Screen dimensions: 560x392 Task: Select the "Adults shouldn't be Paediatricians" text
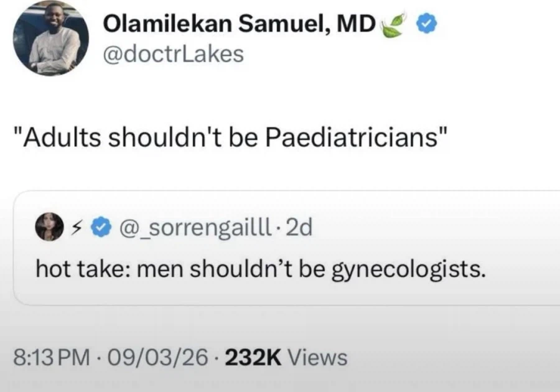(x=231, y=137)
